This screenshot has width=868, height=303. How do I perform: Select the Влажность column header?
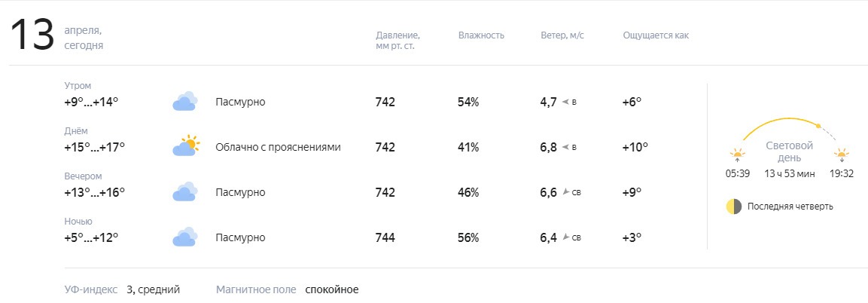[481, 35]
